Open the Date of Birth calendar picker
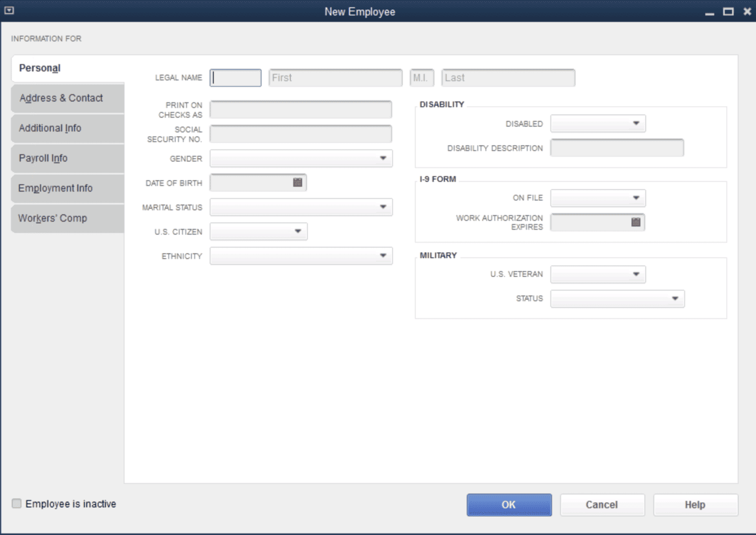Image resolution: width=756 pixels, height=535 pixels. point(297,182)
